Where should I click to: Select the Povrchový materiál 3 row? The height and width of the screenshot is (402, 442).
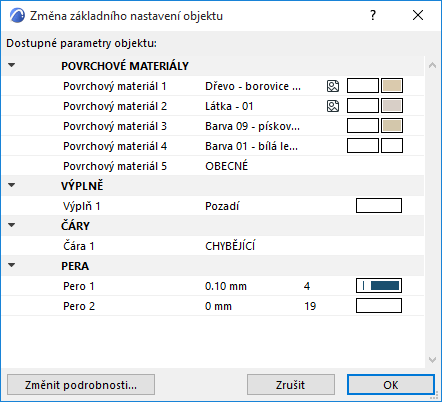pos(213,126)
